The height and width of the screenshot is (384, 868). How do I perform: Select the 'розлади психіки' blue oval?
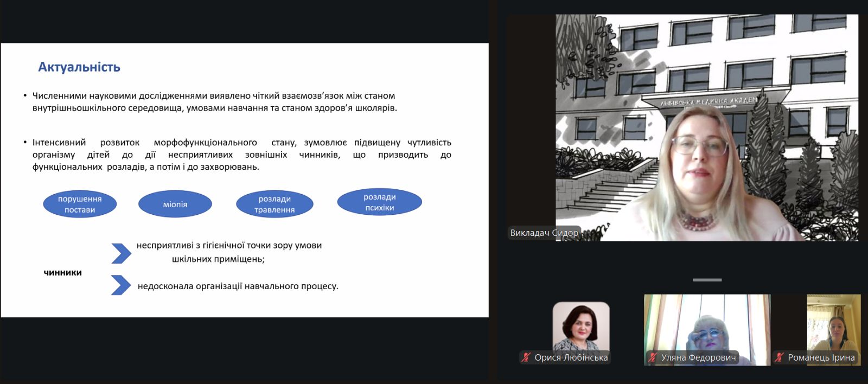pos(379,202)
